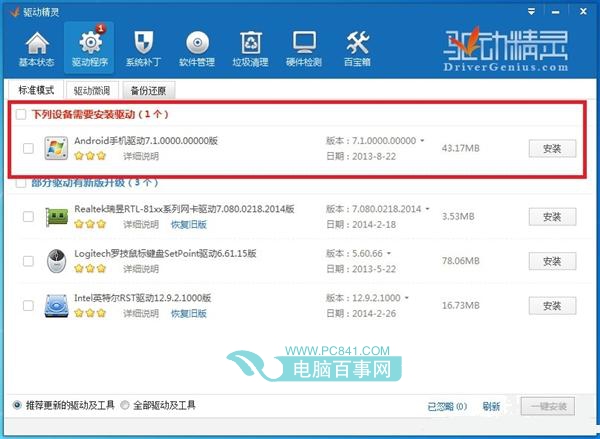Image resolution: width=600 pixels, height=439 pixels.
Task: Click the star rating of Intel RST driver
Action: point(90,313)
